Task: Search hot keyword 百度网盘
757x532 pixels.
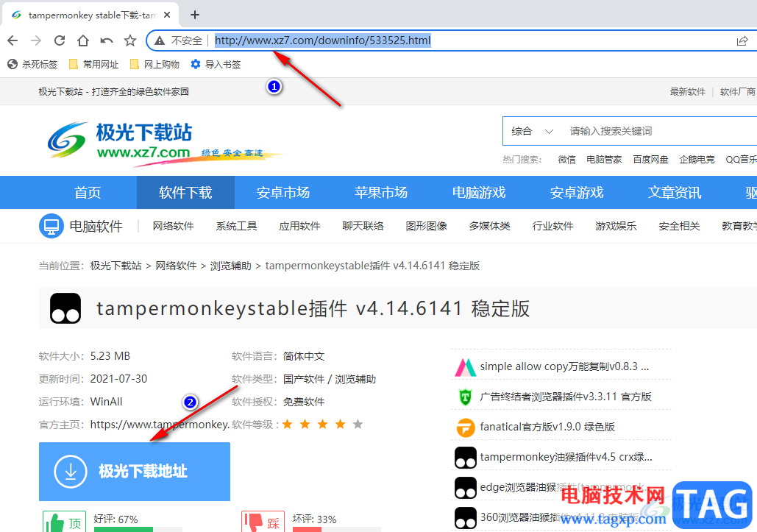Action: pyautogui.click(x=650, y=160)
